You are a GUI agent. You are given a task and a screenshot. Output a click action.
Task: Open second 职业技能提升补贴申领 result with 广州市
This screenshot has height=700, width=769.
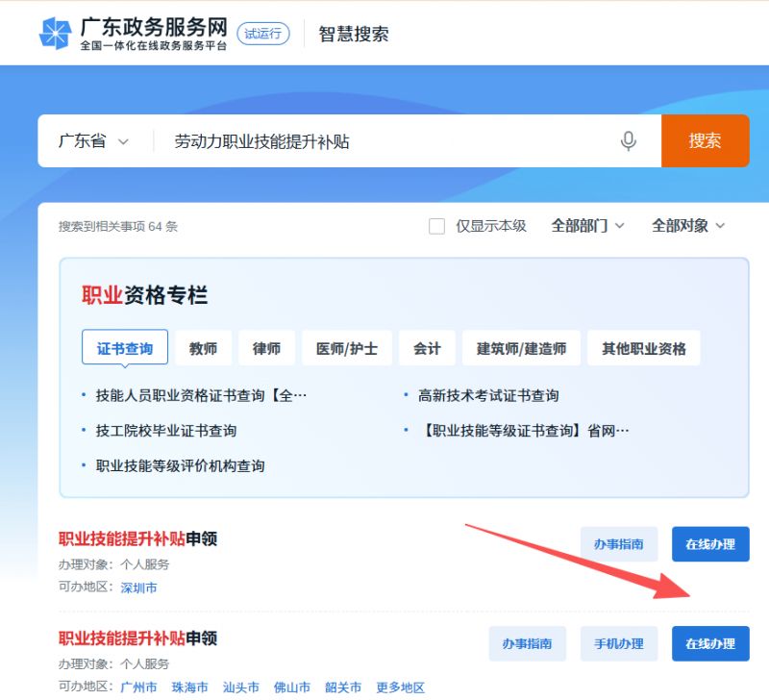click(137, 638)
